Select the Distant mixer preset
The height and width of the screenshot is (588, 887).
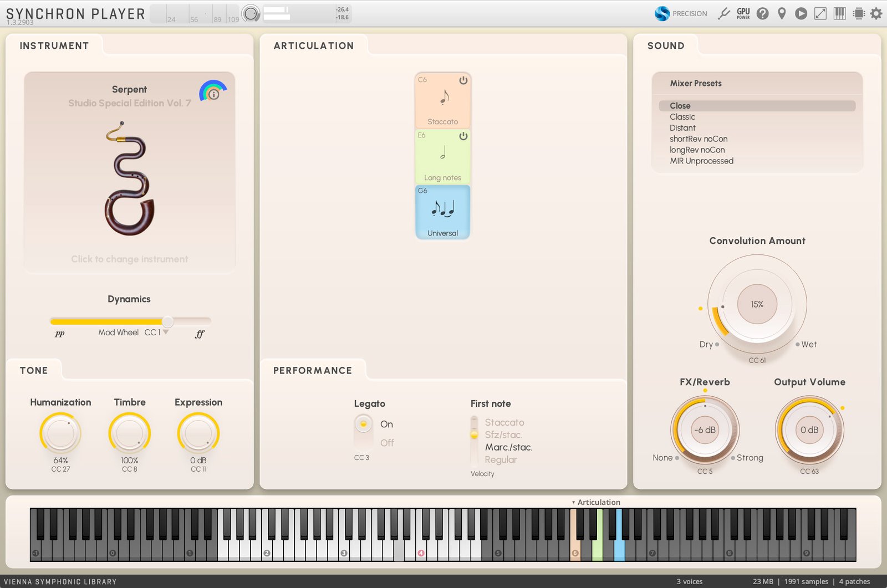[x=682, y=128]
